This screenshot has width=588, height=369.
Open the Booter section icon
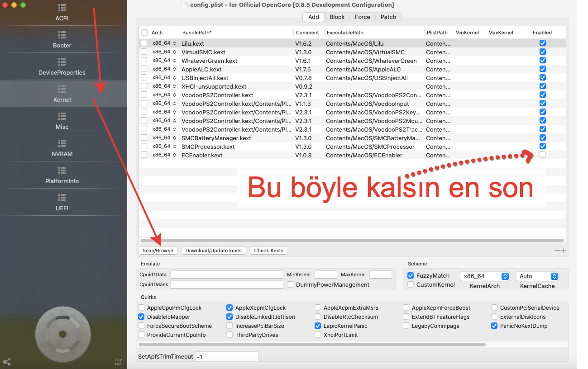point(62,35)
